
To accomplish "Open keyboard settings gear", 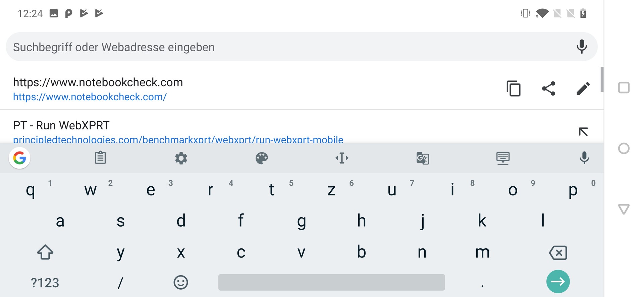I will pyautogui.click(x=181, y=158).
